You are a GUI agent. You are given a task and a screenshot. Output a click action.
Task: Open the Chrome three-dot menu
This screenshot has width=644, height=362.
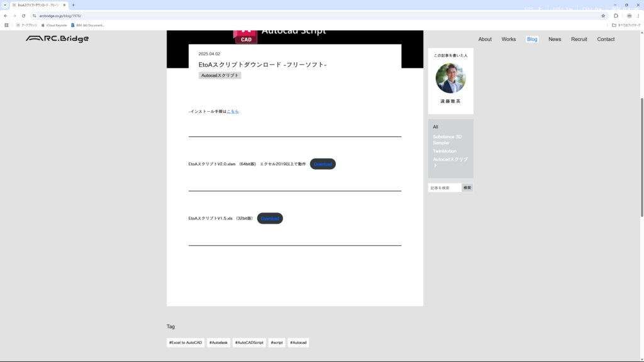click(x=638, y=16)
